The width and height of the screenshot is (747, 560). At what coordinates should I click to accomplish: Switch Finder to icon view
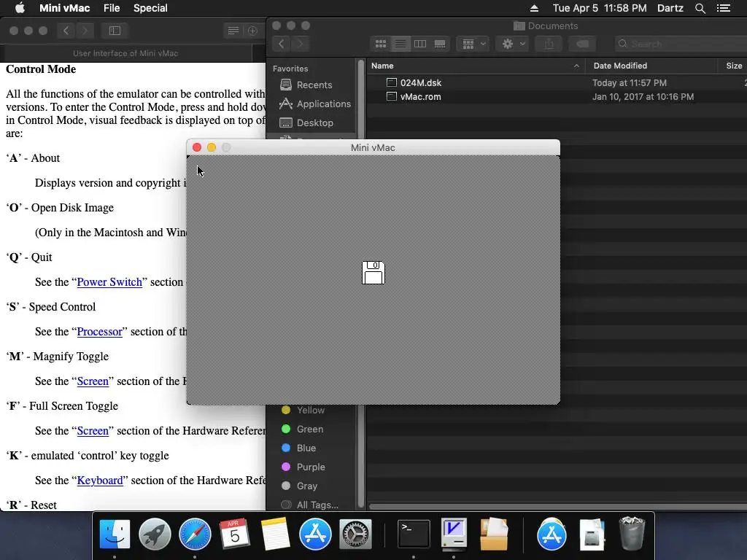click(x=381, y=44)
